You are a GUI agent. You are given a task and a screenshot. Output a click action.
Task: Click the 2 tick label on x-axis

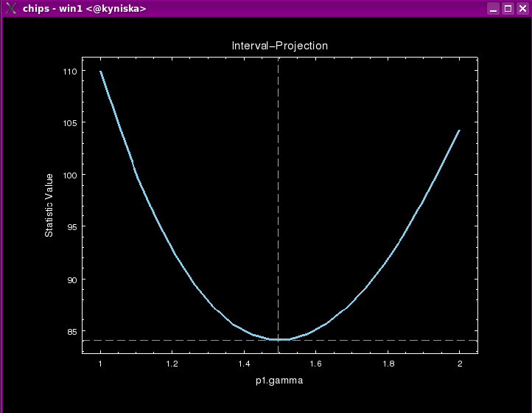(x=460, y=364)
